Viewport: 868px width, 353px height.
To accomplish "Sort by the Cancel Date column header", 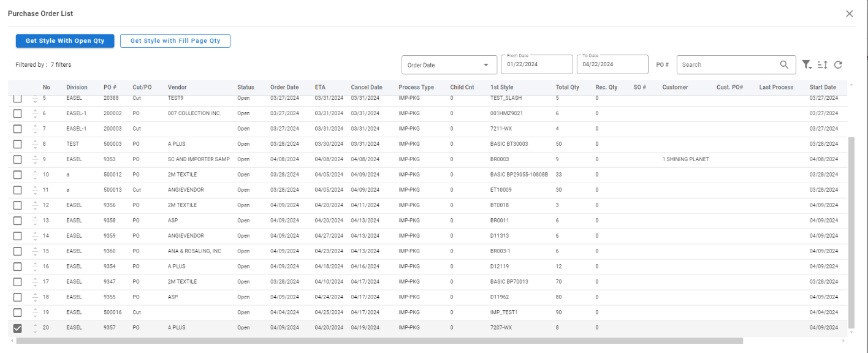I will (367, 87).
